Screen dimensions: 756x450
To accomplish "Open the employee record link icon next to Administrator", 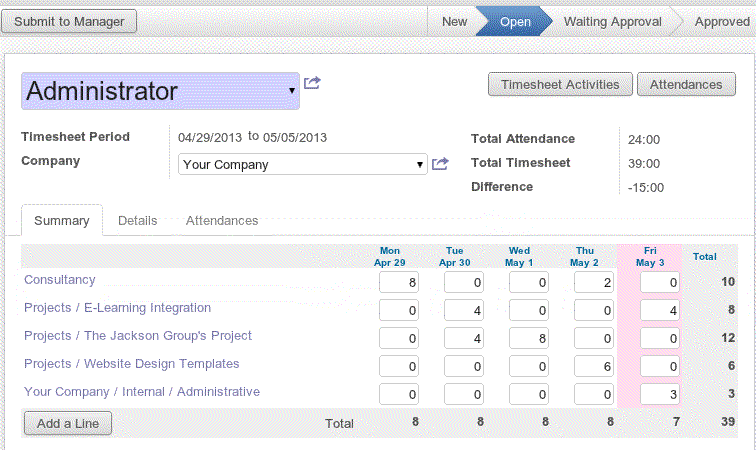I will [312, 84].
